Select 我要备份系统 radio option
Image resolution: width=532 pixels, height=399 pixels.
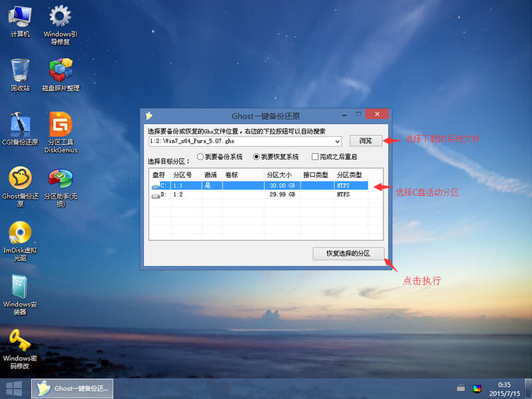click(200, 157)
